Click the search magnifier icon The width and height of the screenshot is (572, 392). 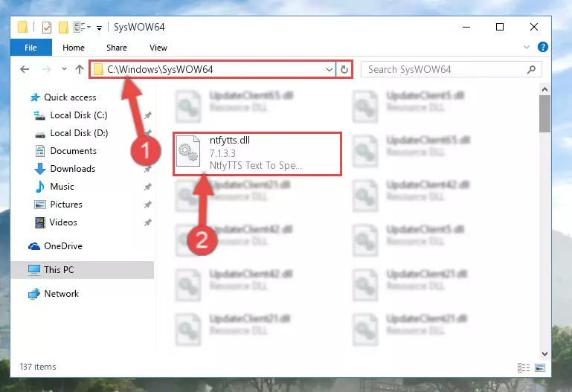tap(532, 69)
